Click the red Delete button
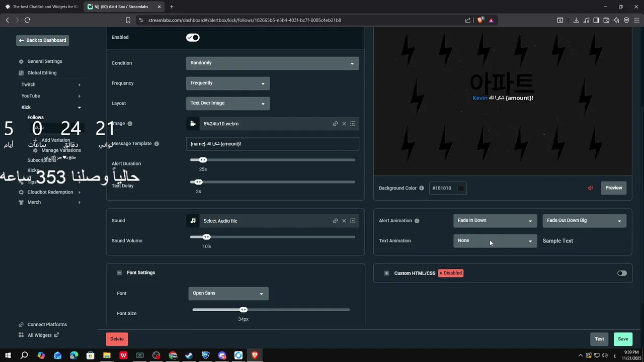644x362 pixels. point(117,339)
